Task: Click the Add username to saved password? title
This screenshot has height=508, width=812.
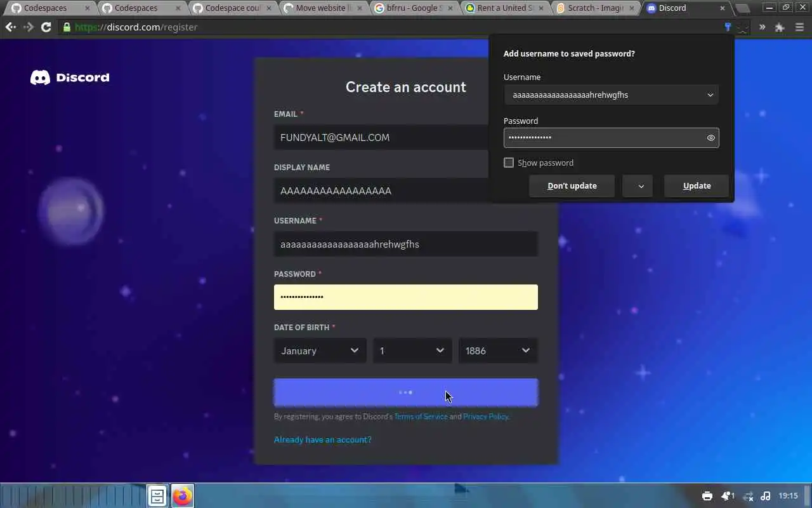Action: [x=569, y=53]
